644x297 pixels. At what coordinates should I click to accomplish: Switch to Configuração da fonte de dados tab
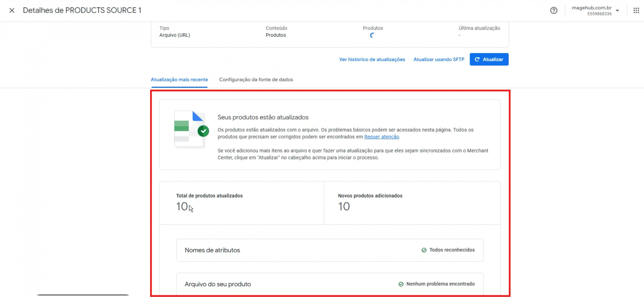click(x=256, y=80)
